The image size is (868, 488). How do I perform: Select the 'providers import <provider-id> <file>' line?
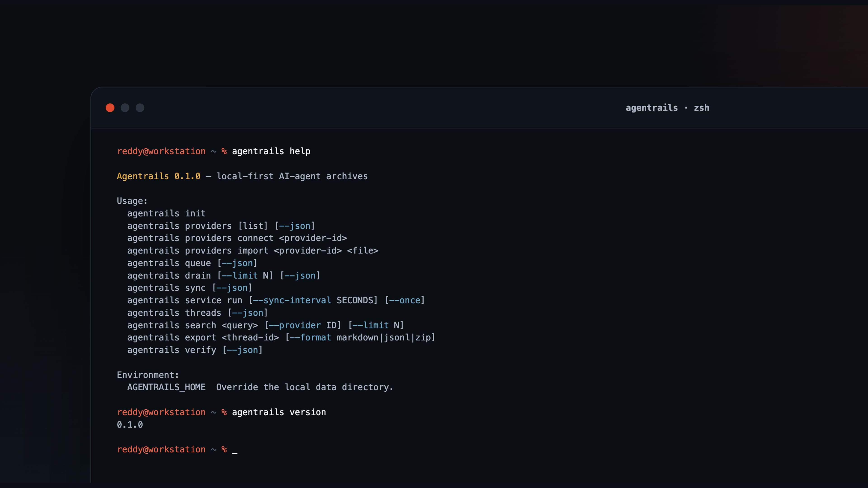[253, 251]
